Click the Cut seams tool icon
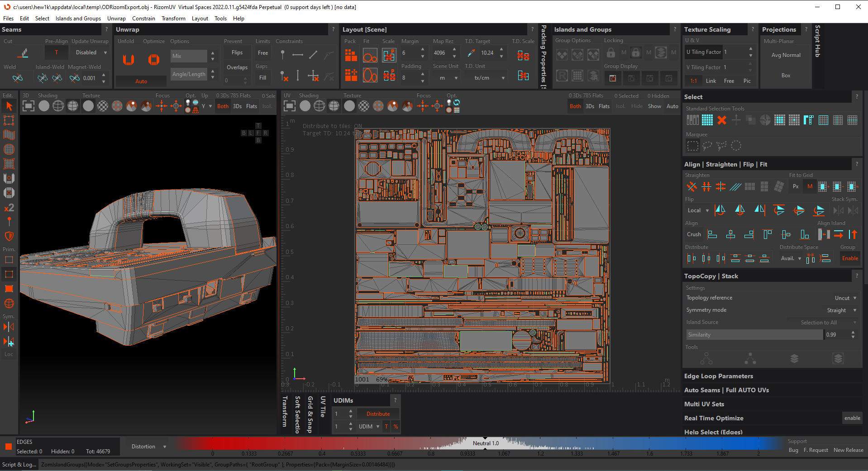Viewport: 868px width, 471px height. [24, 53]
